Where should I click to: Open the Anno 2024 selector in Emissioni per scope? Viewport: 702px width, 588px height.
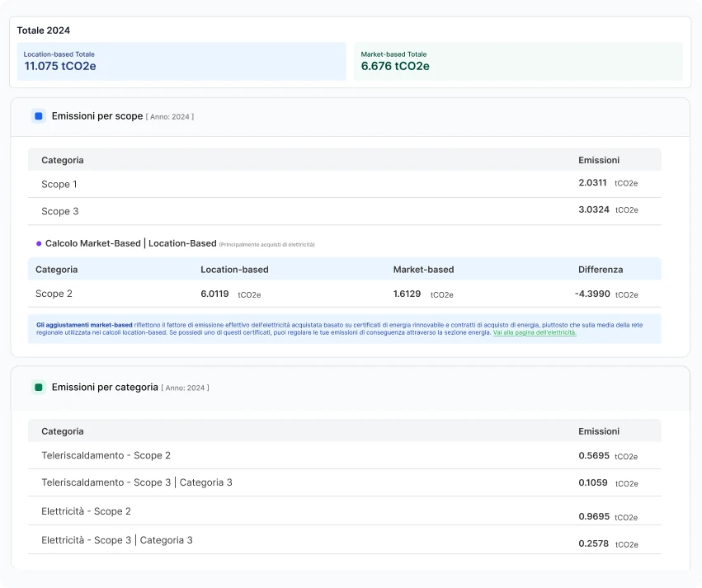pyautogui.click(x=171, y=117)
